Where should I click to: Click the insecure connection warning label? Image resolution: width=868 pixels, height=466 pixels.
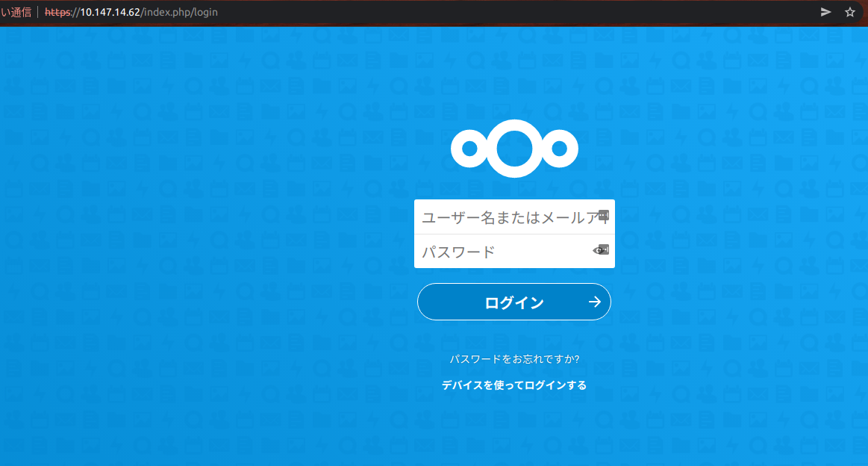[16, 12]
